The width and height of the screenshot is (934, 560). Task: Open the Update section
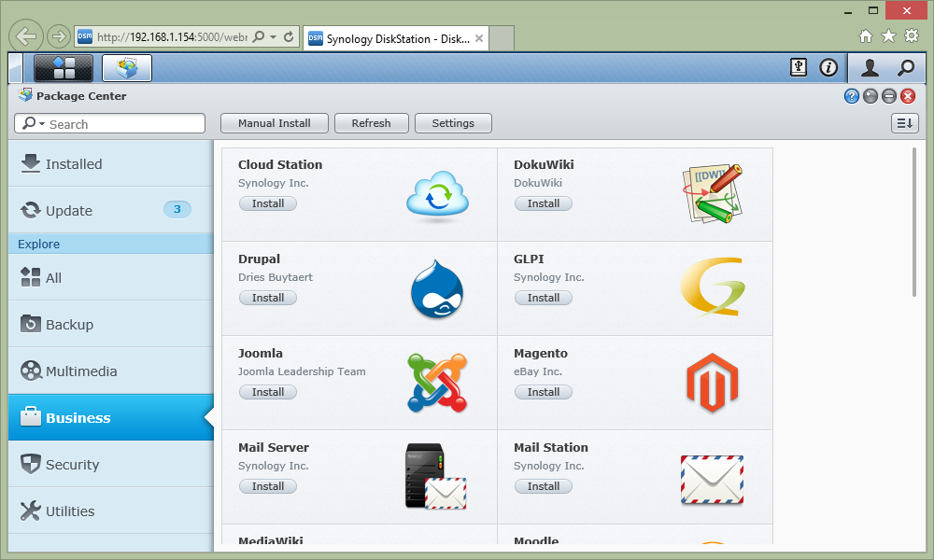click(111, 210)
